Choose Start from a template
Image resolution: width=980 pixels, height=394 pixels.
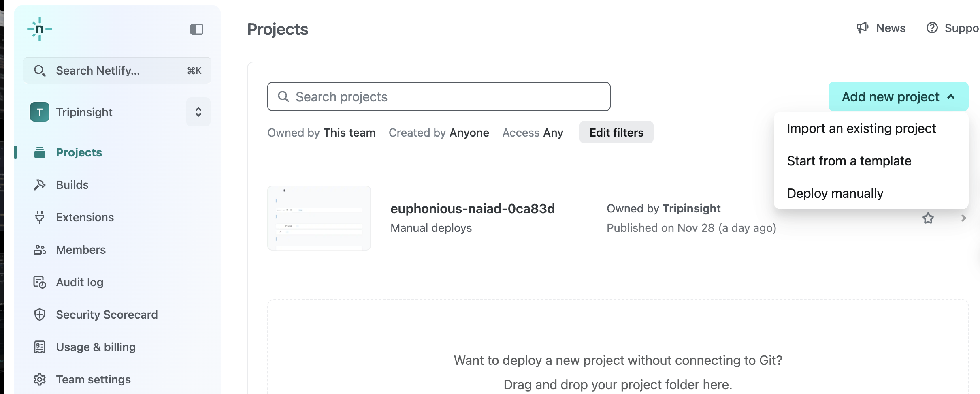(x=849, y=161)
